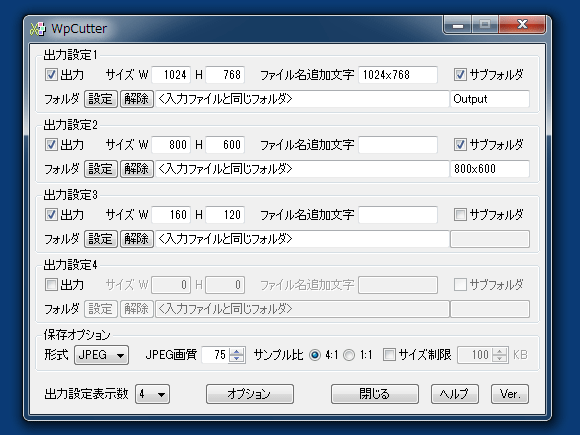Open the 出力設定表示数 dropdown

pyautogui.click(x=152, y=394)
